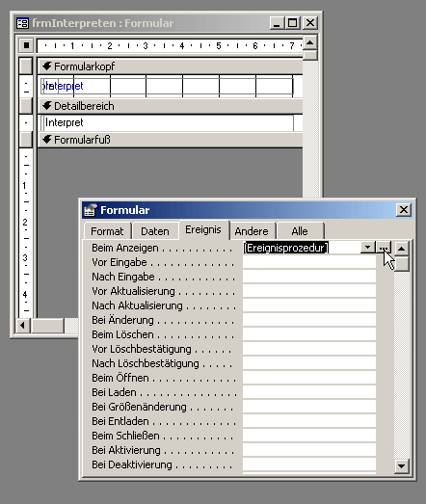Select the Interpret label in the form header
This screenshot has height=504, width=426.
[x=63, y=86]
